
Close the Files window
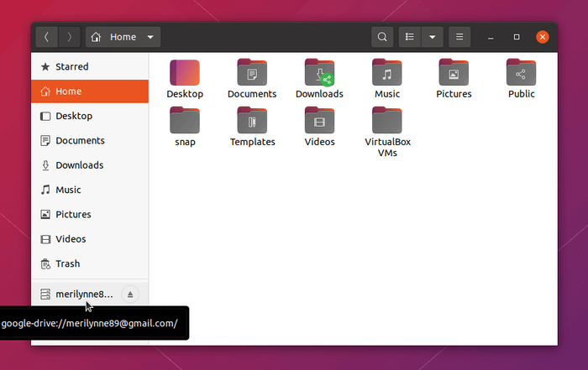point(543,37)
